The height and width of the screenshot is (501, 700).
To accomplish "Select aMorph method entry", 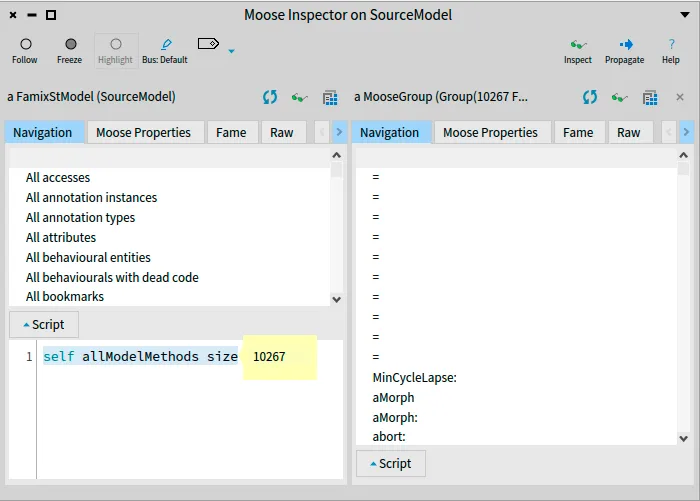I will click(517, 397).
